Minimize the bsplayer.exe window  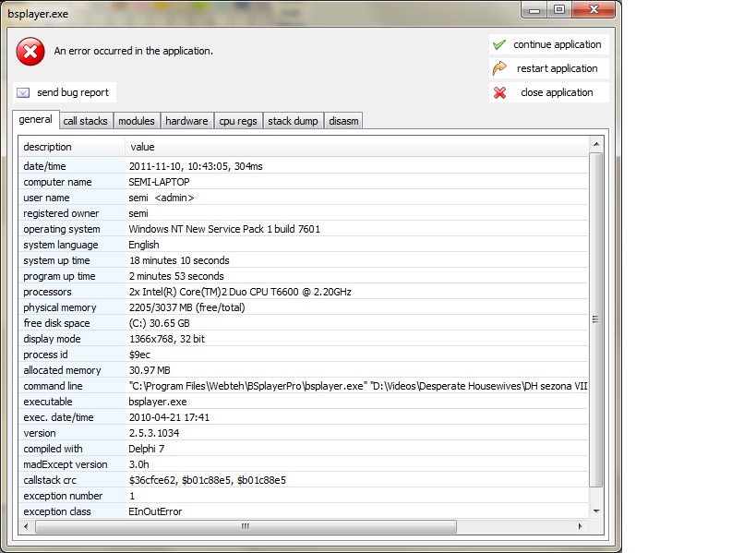(534, 10)
